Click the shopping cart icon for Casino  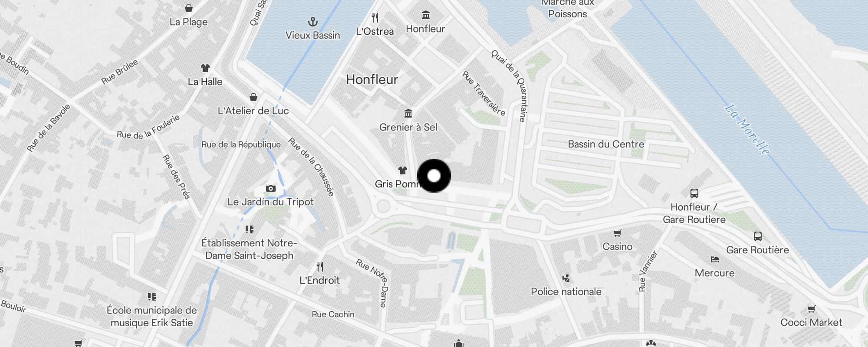pyautogui.click(x=618, y=233)
